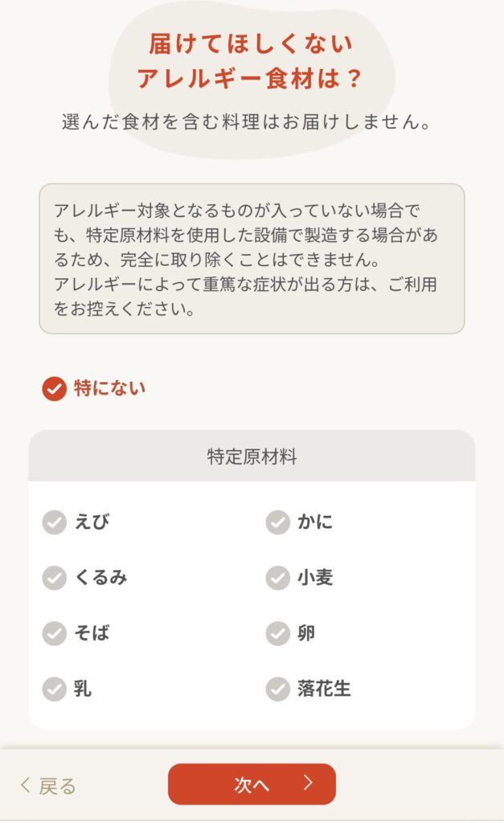The height and width of the screenshot is (823, 504).
Task: Click the 次へ next button
Action: (x=252, y=784)
